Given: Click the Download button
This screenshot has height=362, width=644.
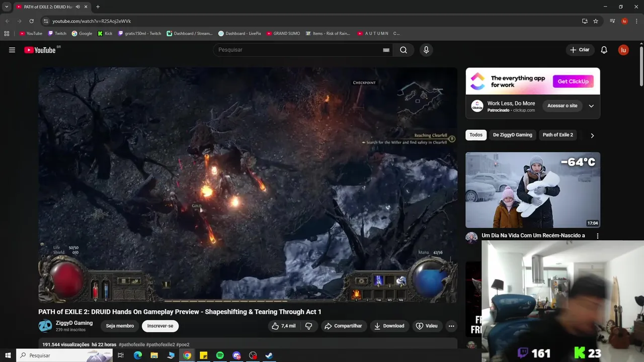Looking at the screenshot, I should (x=389, y=326).
